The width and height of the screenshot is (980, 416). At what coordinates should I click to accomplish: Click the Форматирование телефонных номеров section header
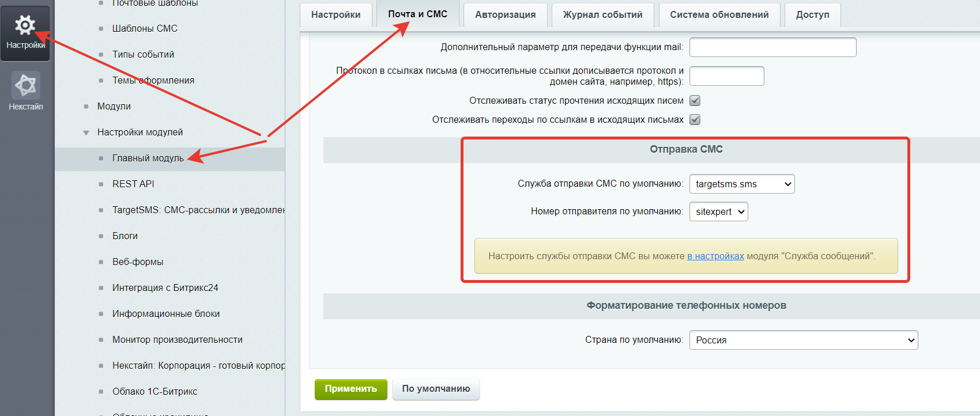[x=686, y=305]
